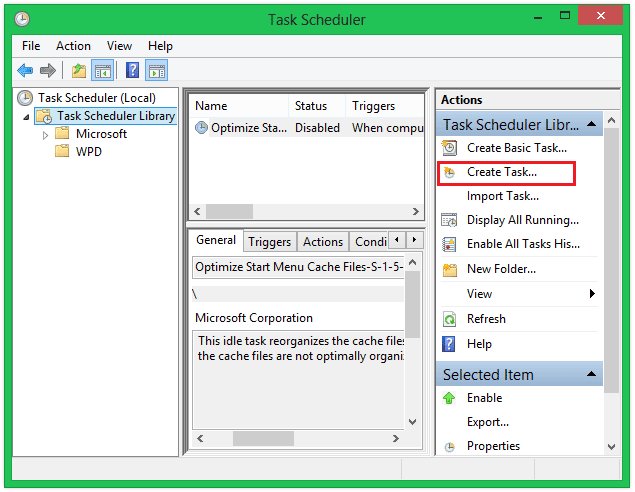
Task: Collapse the Task Scheduler Library actions section
Action: [591, 124]
